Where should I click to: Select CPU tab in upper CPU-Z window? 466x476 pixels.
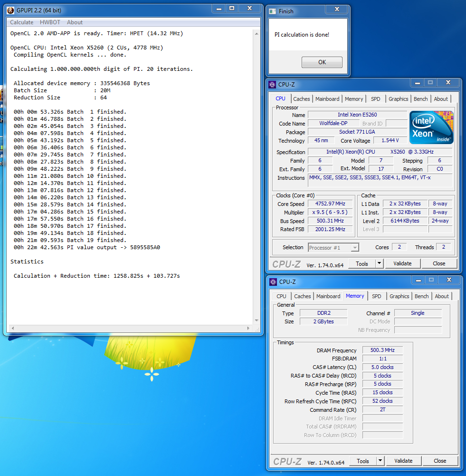tap(280, 98)
